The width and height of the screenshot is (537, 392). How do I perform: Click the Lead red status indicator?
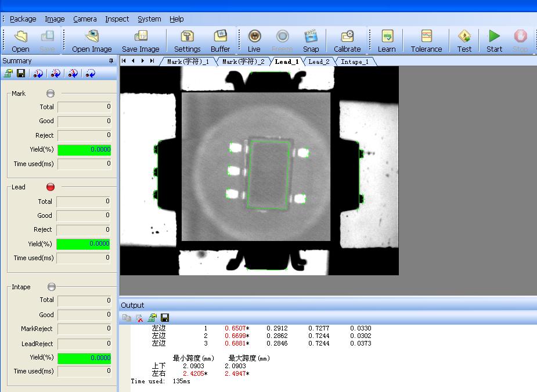click(50, 187)
